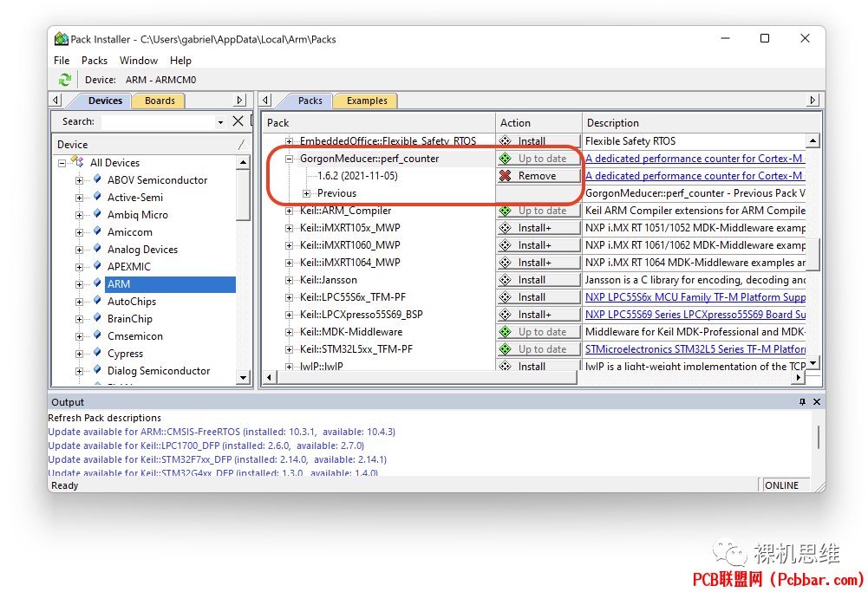
Task: Click the Pack Installer app icon in title bar
Action: coord(62,39)
